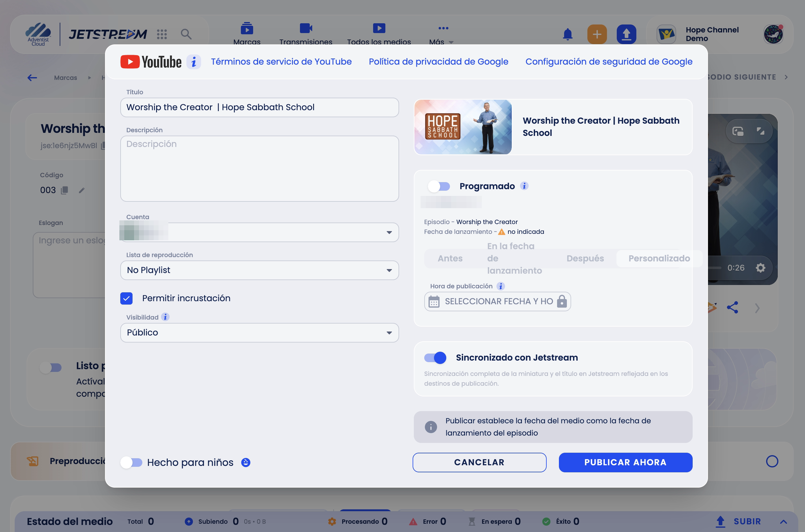Open the Visibilidad Público dropdown
This screenshot has width=805, height=532.
coord(260,332)
